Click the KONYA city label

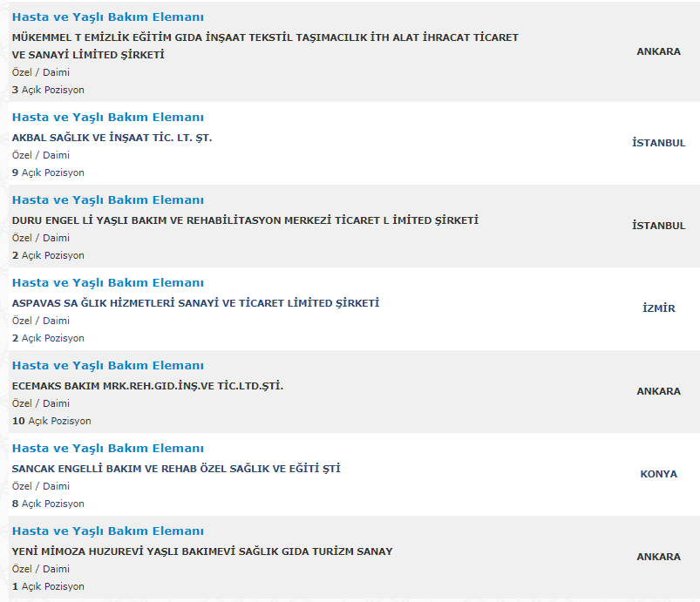point(658,474)
